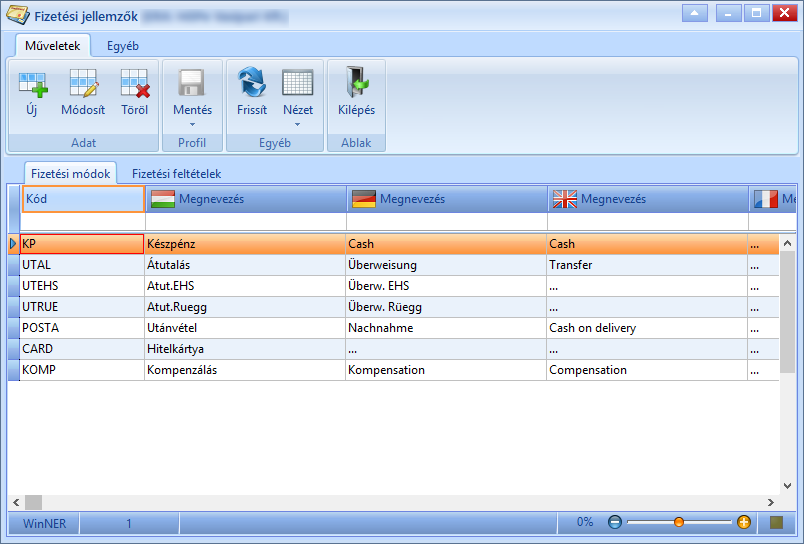Click the Új (new record) icon
Screen dimensions: 804x544
(x=33, y=84)
